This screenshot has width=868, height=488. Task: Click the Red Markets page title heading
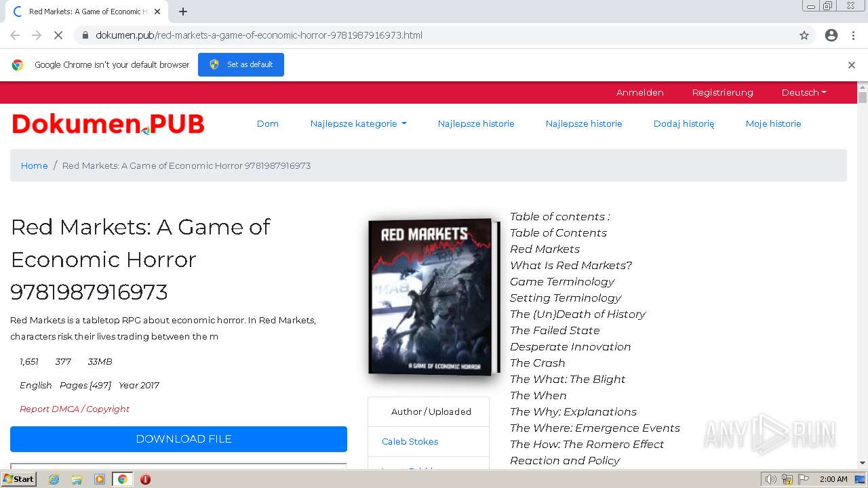[x=140, y=259]
